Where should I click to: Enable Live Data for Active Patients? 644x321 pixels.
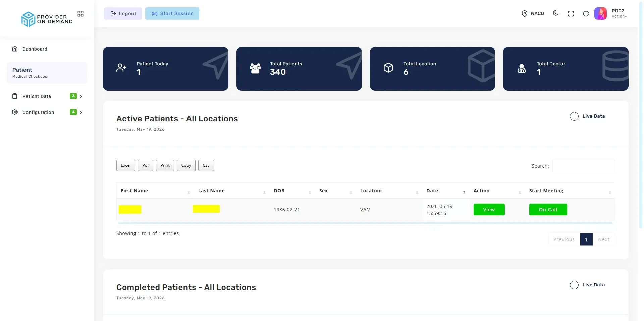pos(574,116)
